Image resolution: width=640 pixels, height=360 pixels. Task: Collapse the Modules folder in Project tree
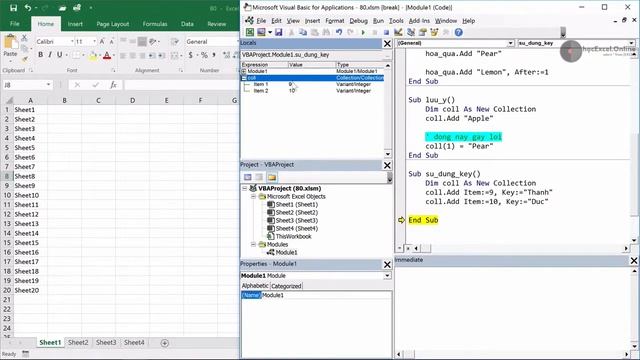pos(253,244)
